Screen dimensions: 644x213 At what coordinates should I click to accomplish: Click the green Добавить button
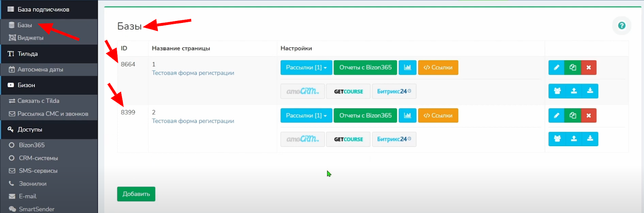(x=136, y=194)
